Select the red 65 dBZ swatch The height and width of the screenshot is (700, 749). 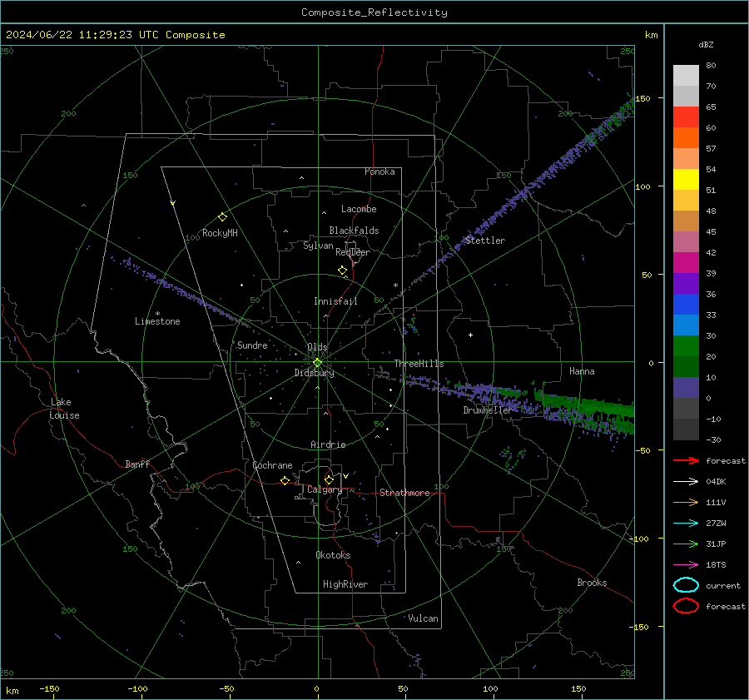[x=686, y=117]
